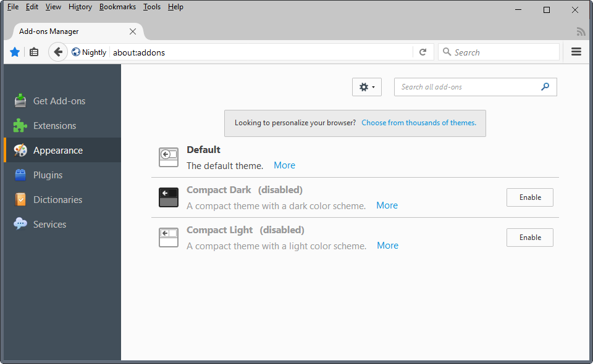Click the Nightly globe identity icon

75,52
